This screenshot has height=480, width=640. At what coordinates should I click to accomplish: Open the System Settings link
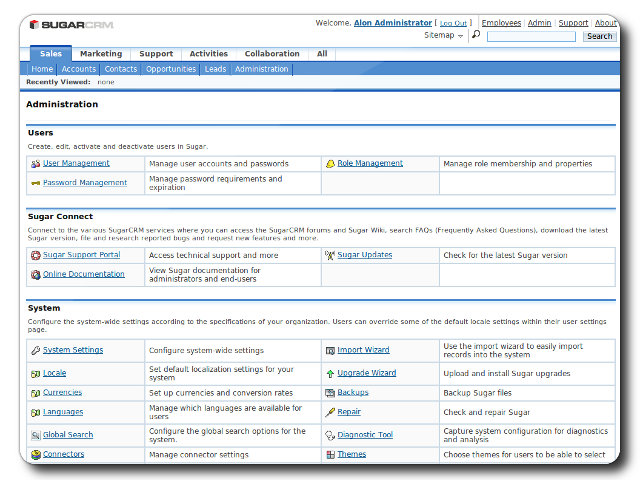[x=73, y=350]
